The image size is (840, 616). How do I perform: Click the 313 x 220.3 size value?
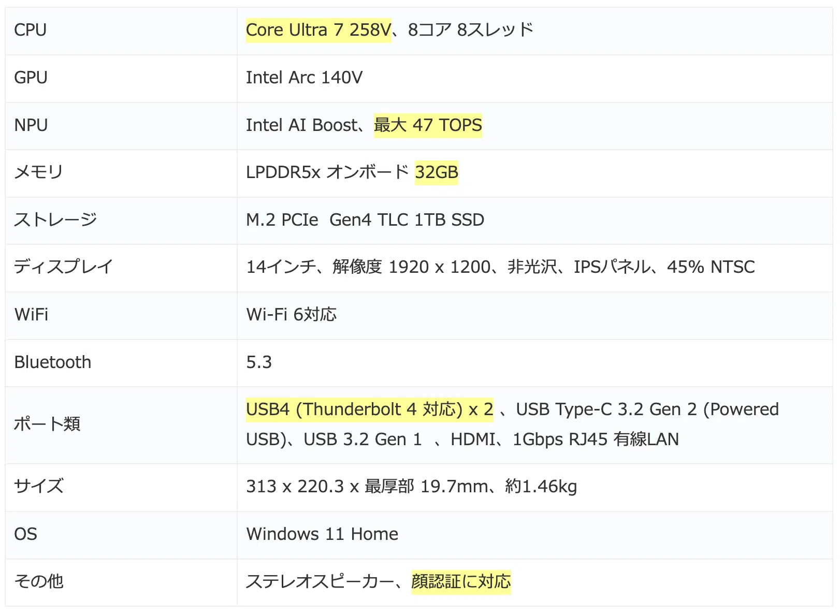(x=412, y=487)
